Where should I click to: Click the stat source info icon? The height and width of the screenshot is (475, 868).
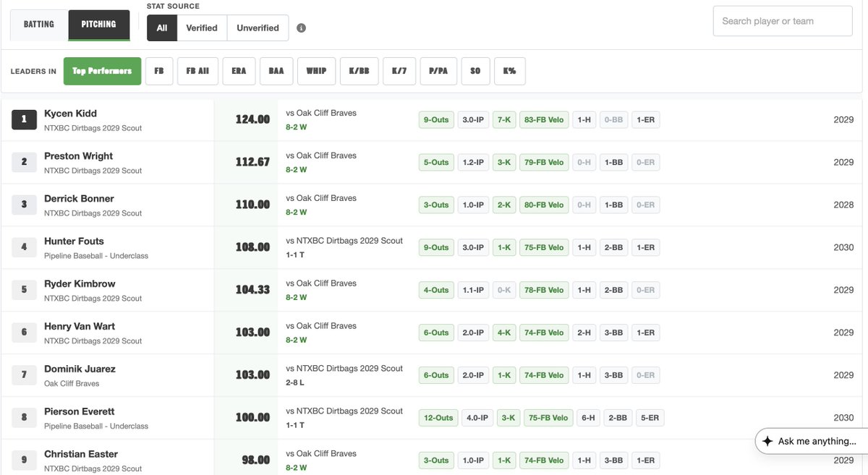click(x=301, y=28)
